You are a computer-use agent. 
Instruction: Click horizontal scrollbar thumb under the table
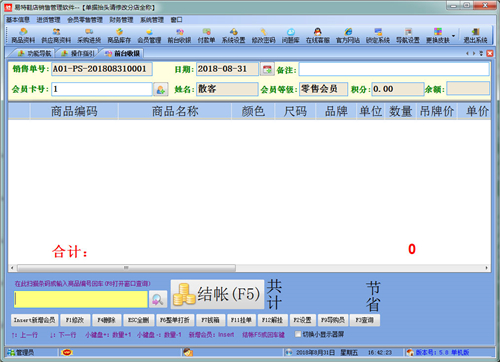(126, 268)
